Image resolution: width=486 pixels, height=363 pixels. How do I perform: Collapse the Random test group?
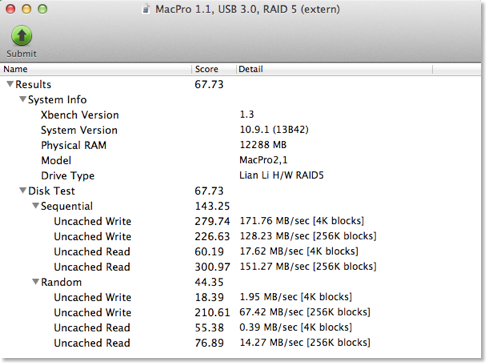tap(36, 282)
